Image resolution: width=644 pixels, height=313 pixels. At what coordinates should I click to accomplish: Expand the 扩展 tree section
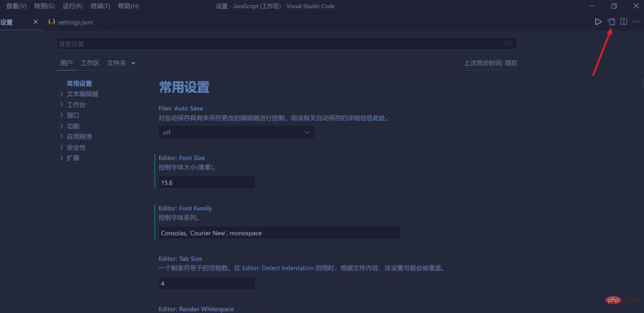coord(70,158)
